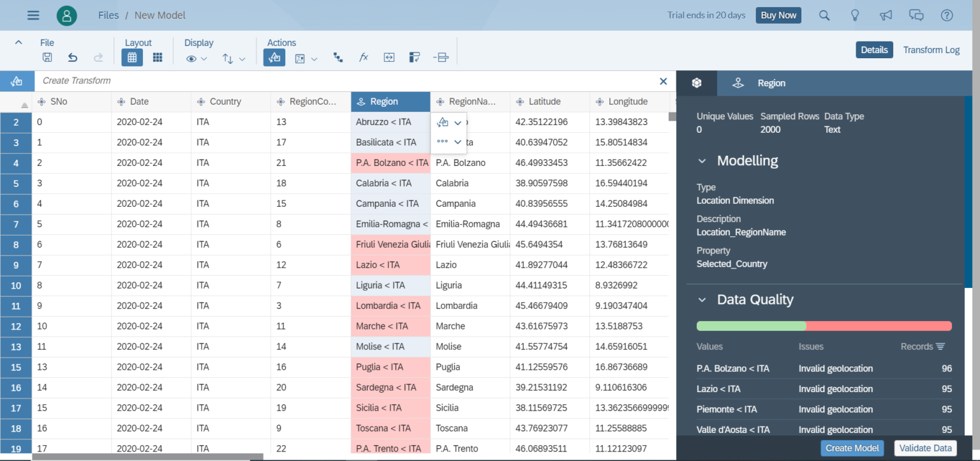Click the Create Model button
The height and width of the screenshot is (461, 980).
[x=852, y=448]
